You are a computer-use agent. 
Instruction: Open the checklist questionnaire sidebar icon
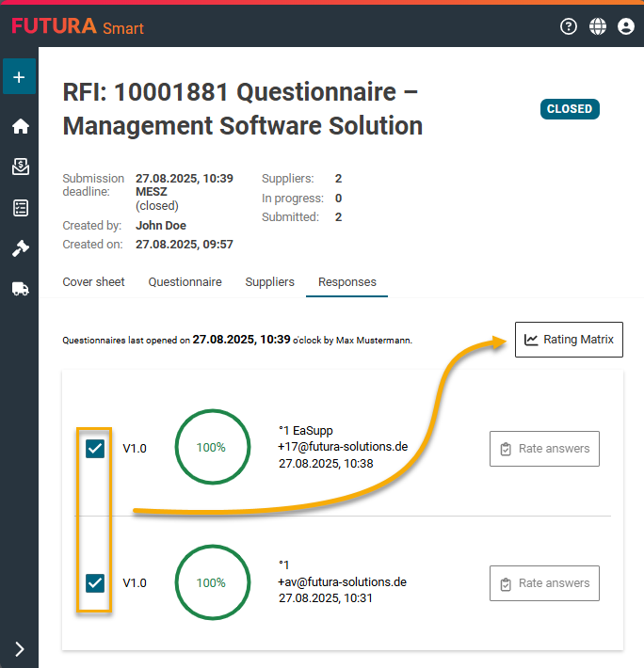click(x=20, y=208)
